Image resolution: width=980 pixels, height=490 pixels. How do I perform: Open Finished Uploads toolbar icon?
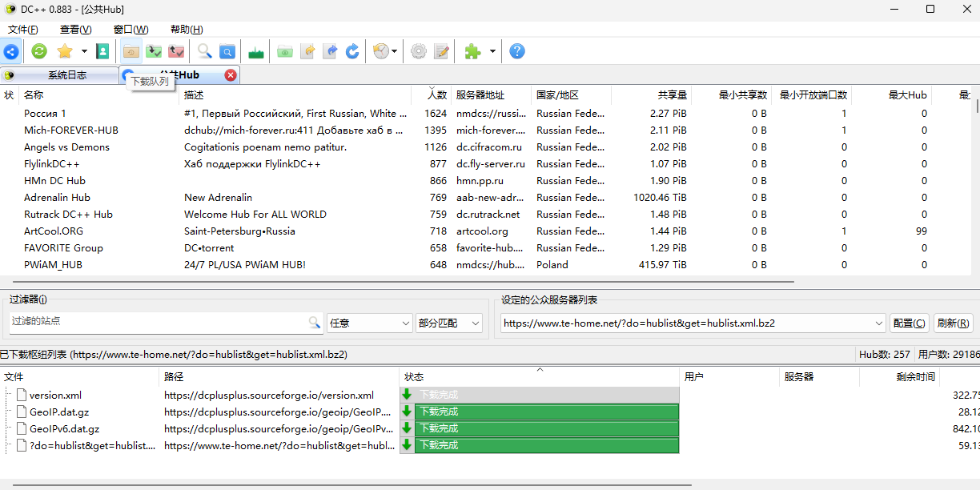click(x=176, y=51)
